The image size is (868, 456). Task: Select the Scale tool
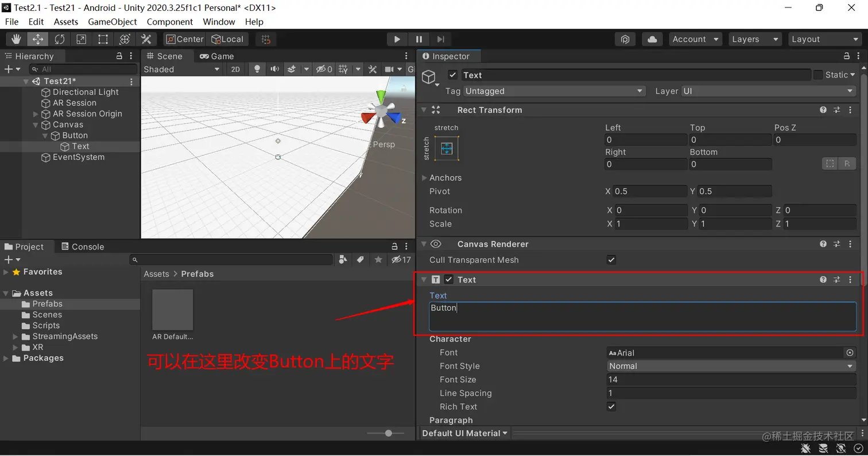[82, 39]
